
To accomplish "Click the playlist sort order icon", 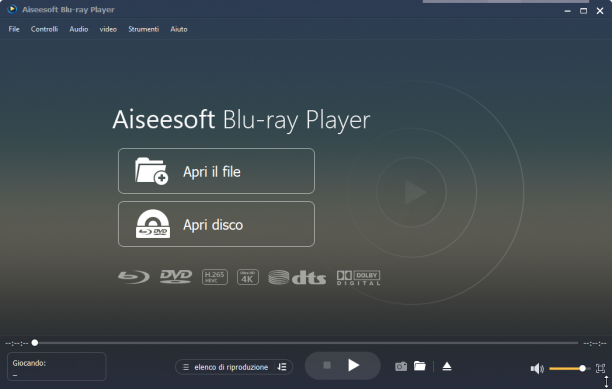I will (282, 367).
